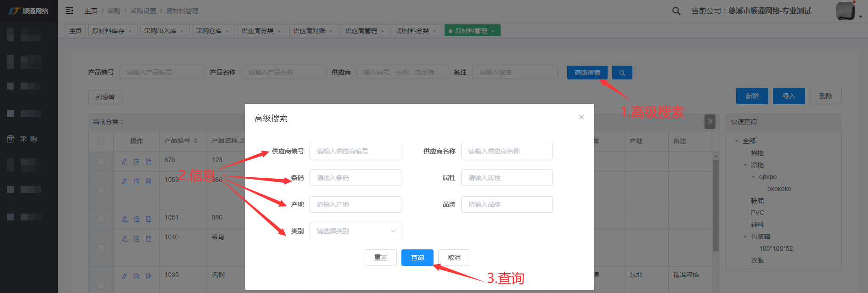Collapse the sidebar with the hamburger menu icon
Viewport: 868px width, 293px height.
coord(69,11)
